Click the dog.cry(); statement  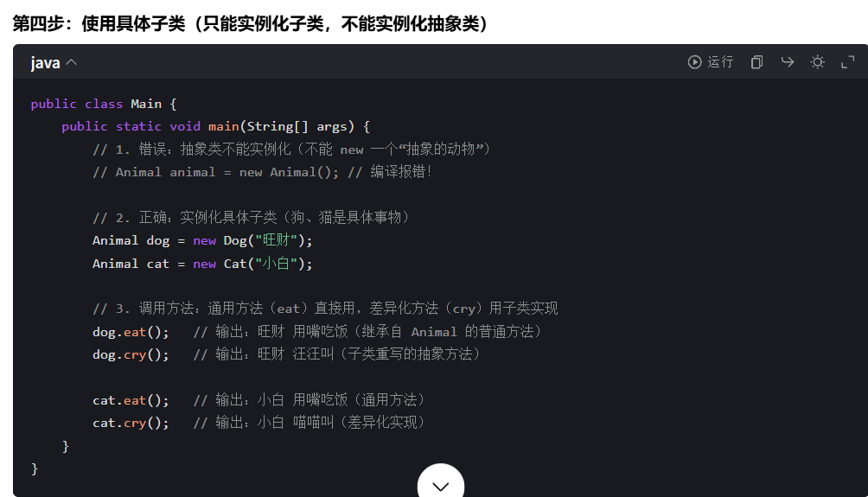point(131,354)
